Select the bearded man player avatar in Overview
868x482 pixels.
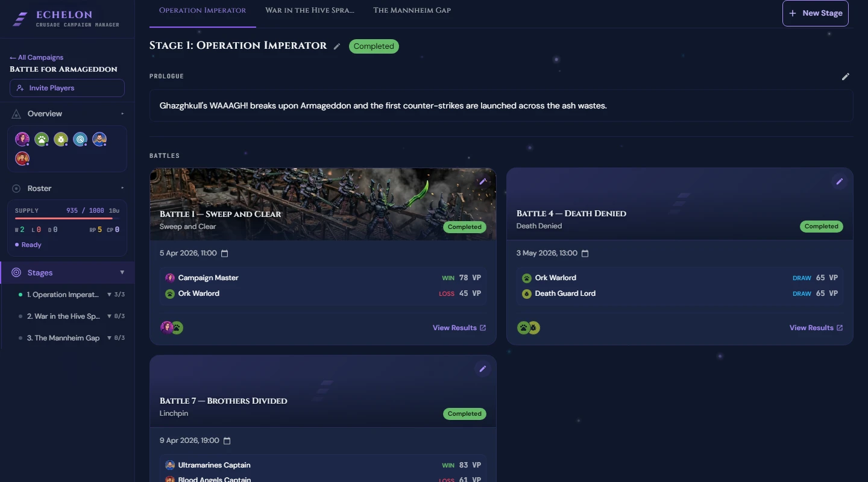[99, 139]
